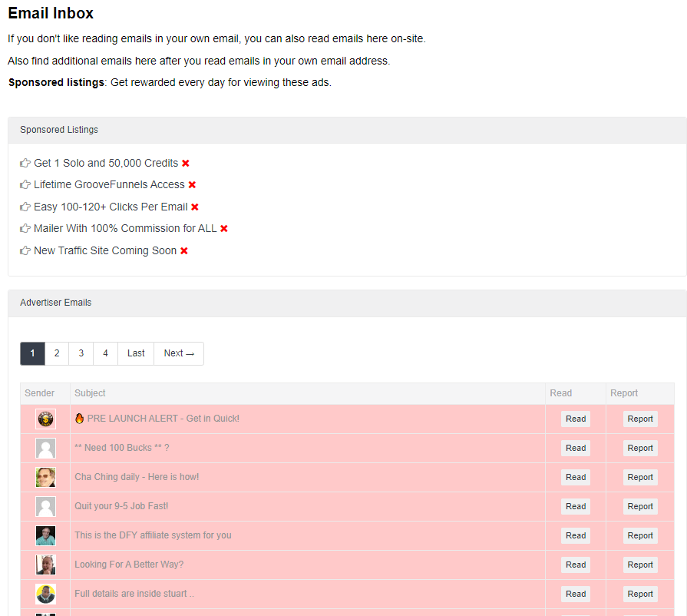Image resolution: width=687 pixels, height=616 pixels.
Task: Click thumbs-up icon beside 'Easy 100-120+ Clicks' listing
Action: click(25, 207)
